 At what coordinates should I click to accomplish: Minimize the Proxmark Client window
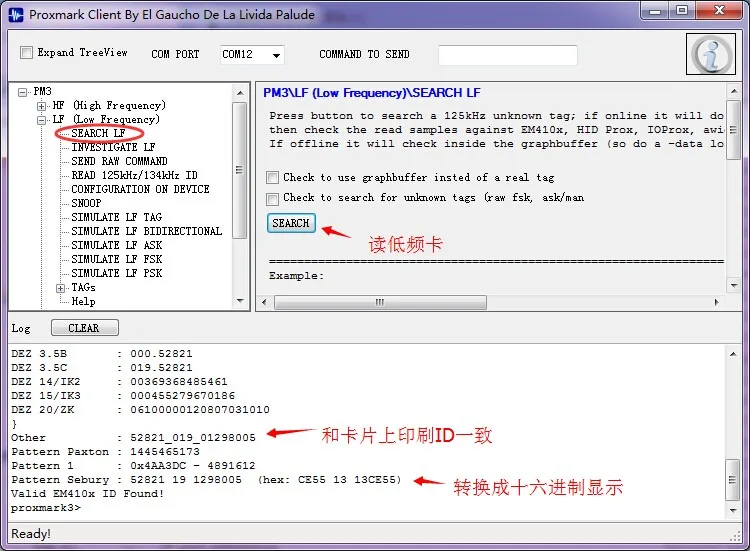[655, 11]
